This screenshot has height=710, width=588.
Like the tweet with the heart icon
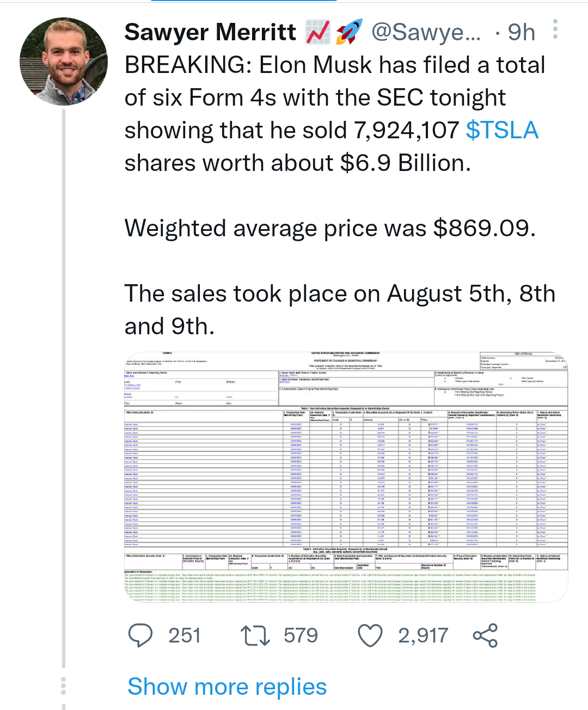[370, 635]
